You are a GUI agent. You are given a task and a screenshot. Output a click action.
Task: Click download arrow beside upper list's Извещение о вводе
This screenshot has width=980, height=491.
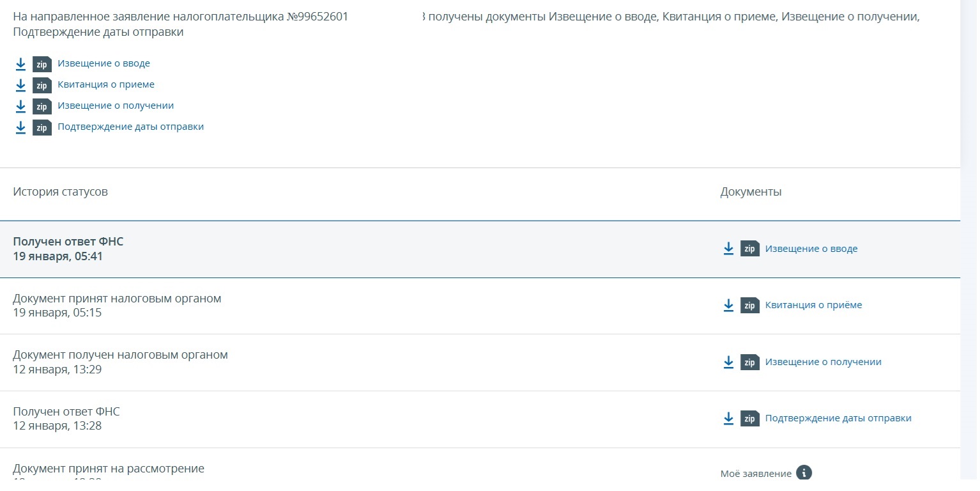(x=20, y=64)
